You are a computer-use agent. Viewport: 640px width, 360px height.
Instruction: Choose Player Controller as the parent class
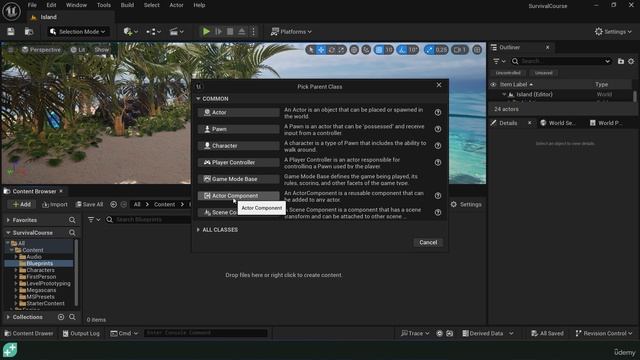pyautogui.click(x=238, y=162)
